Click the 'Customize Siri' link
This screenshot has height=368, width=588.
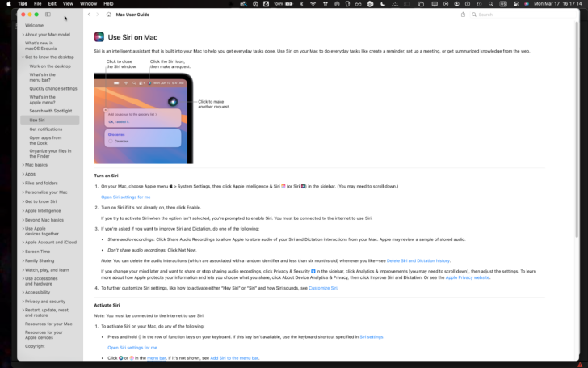(x=323, y=288)
